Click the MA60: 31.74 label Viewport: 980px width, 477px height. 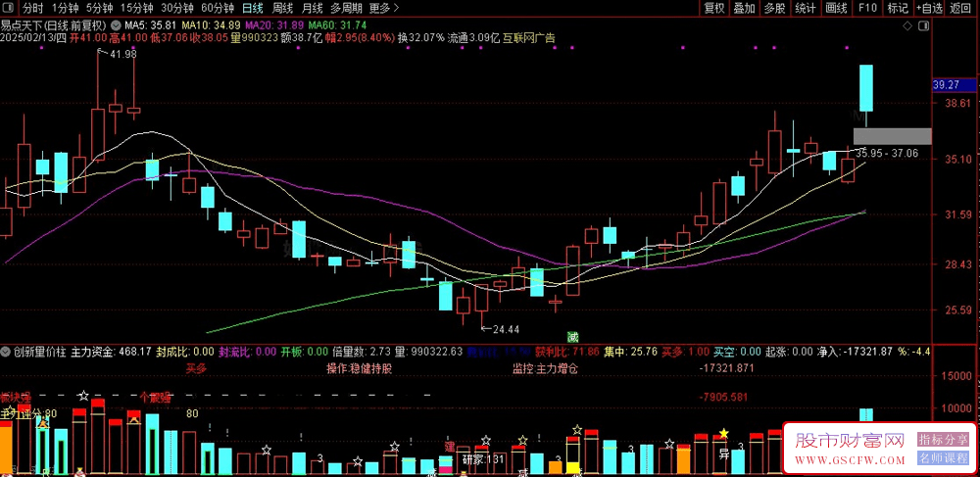click(x=337, y=25)
